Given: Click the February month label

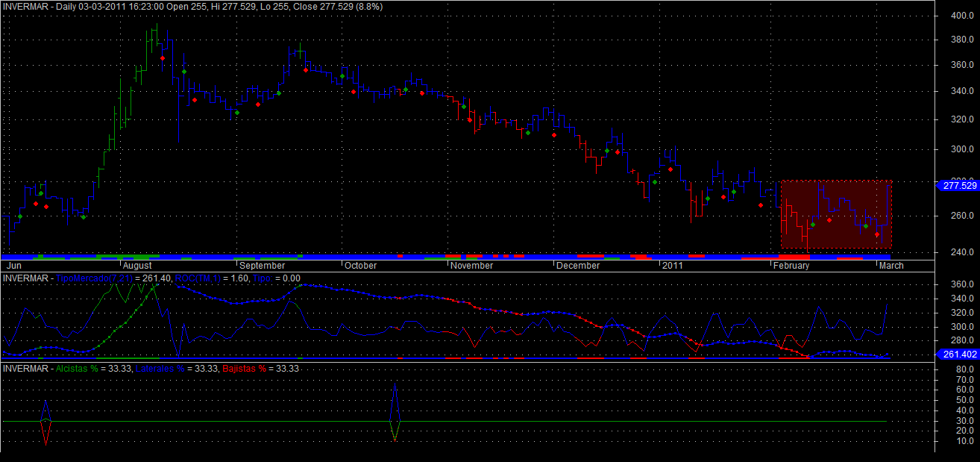Looking at the screenshot, I should (791, 266).
